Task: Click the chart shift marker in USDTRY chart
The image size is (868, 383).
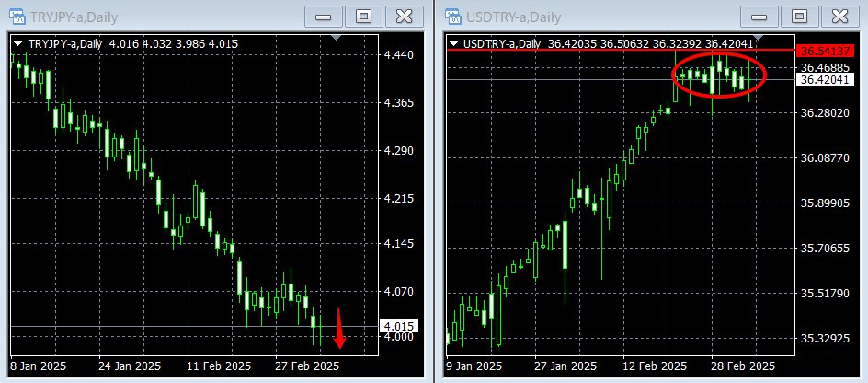Action: click(759, 37)
